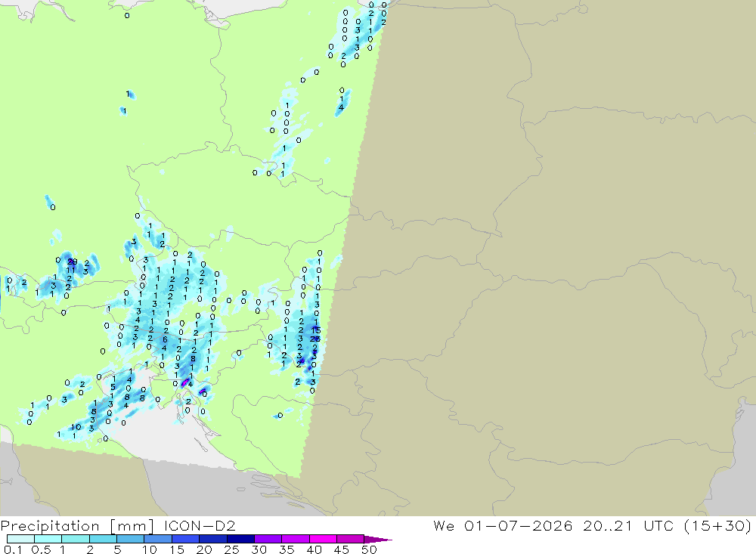756x554 pixels.
Task: Click the 10–15 mm legend color box
Action: point(158,539)
